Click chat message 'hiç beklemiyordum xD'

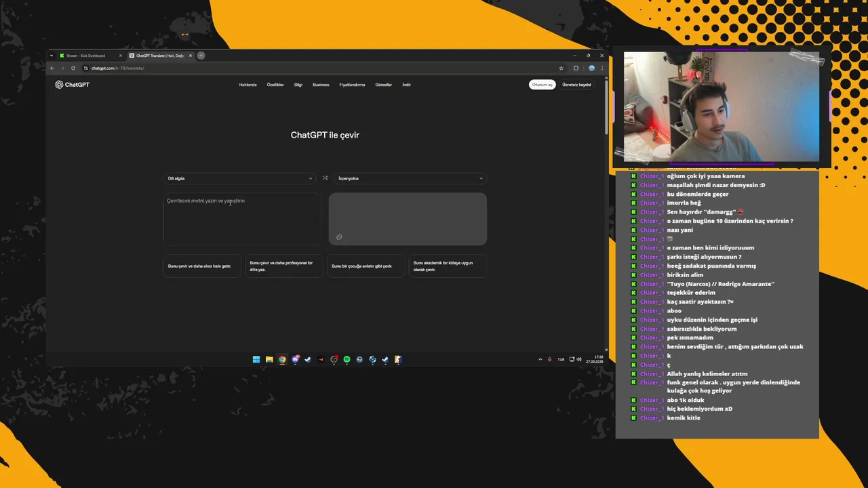pos(699,409)
